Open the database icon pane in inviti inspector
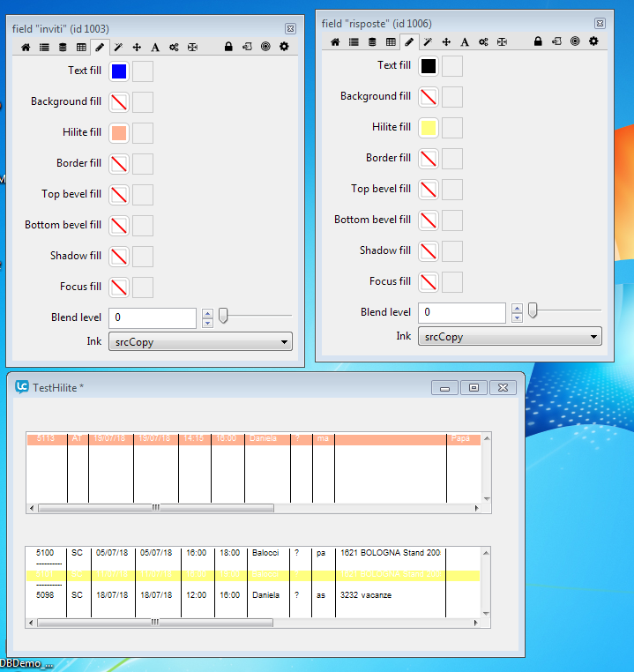634x672 pixels. tap(63, 47)
